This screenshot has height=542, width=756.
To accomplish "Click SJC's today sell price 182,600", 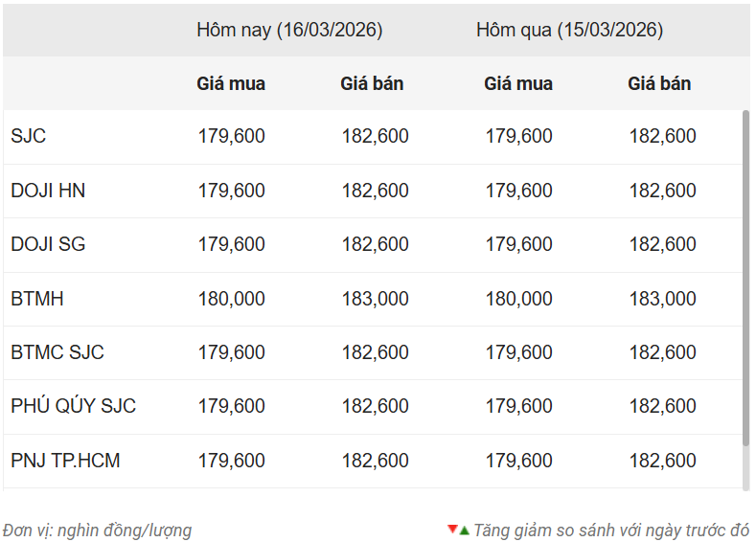I will coord(375,136).
